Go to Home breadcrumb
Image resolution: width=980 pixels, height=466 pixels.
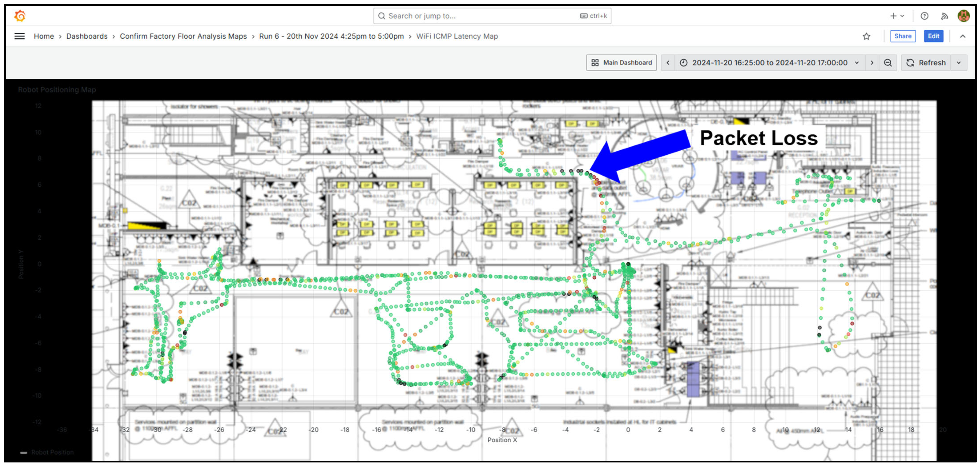click(x=44, y=36)
